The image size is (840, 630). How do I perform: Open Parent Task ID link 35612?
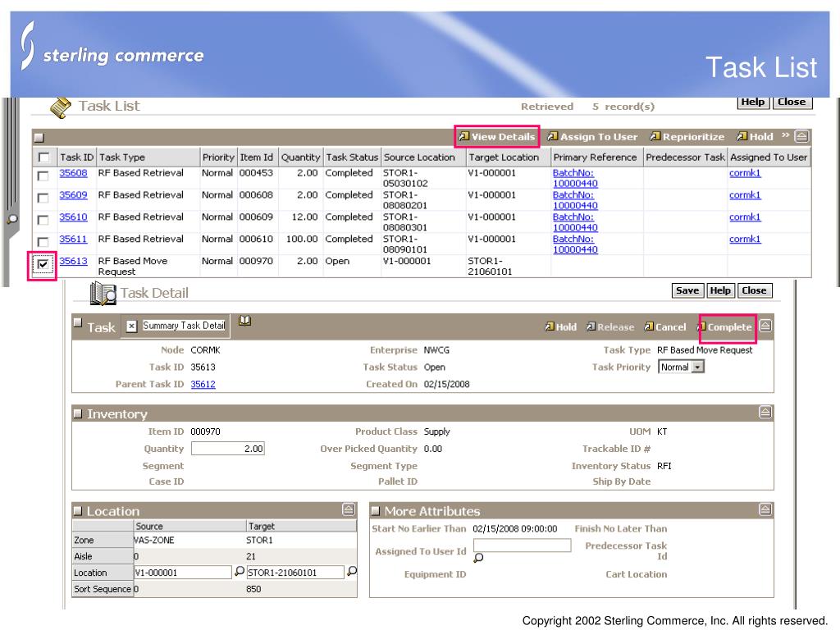[203, 384]
